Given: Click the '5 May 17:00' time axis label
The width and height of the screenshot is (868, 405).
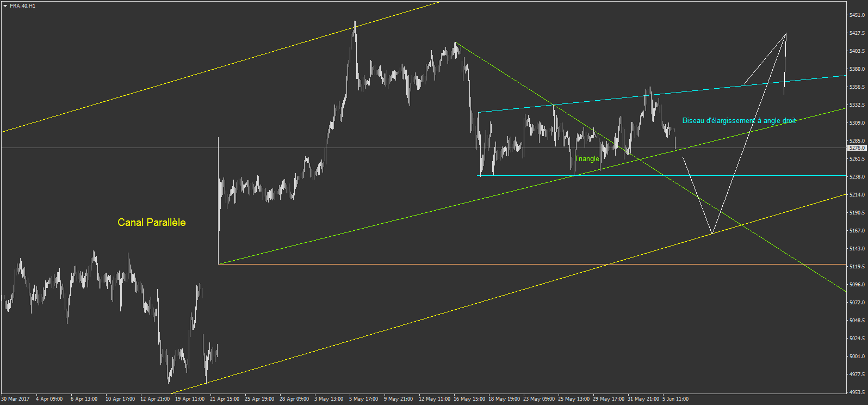Looking at the screenshot, I should tap(364, 399).
